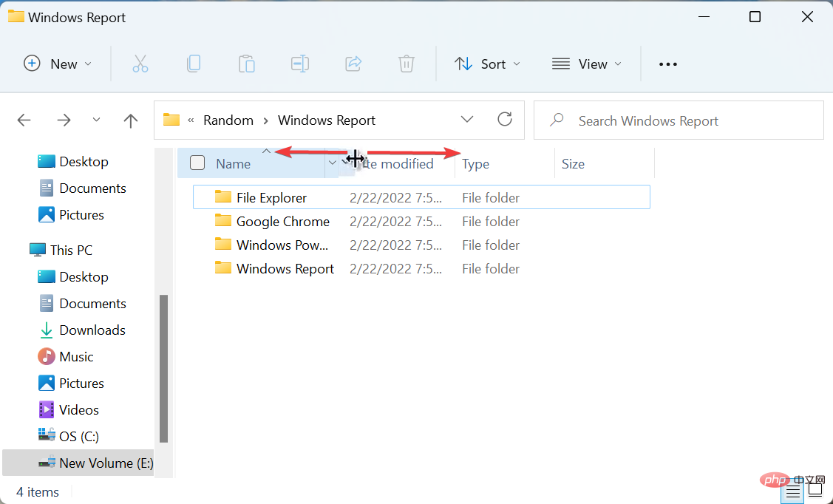The width and height of the screenshot is (833, 504).
Task: Open the View dropdown
Action: (586, 64)
